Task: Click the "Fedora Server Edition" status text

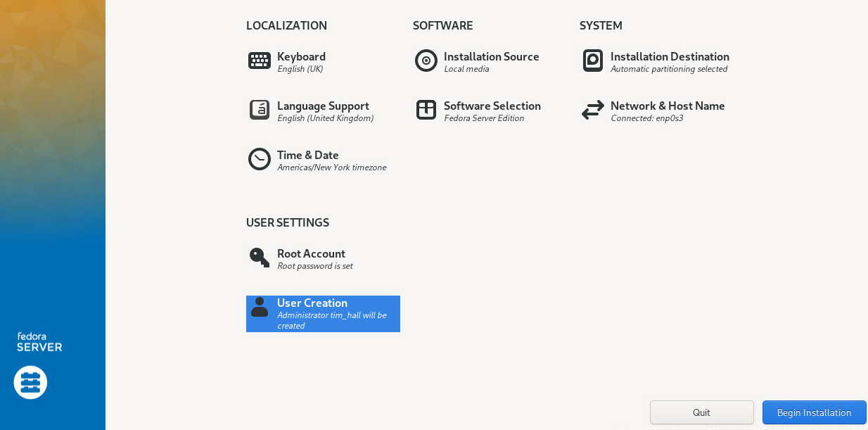Action: (x=484, y=118)
